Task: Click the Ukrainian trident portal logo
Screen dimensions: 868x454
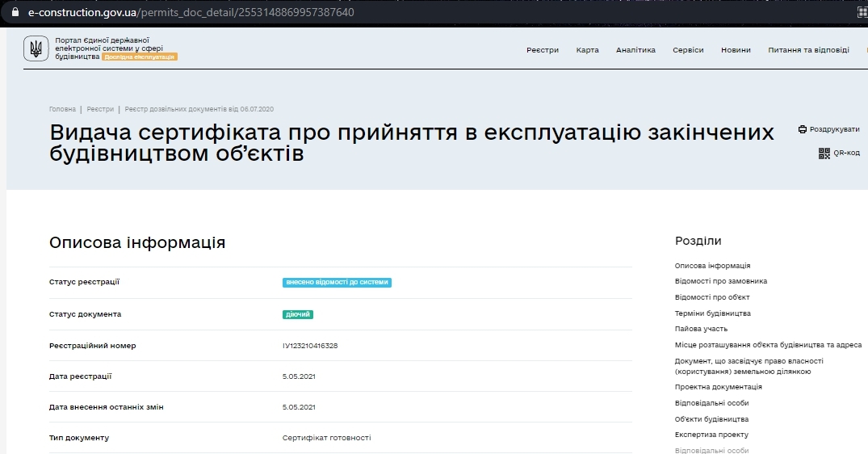Action: (36, 48)
